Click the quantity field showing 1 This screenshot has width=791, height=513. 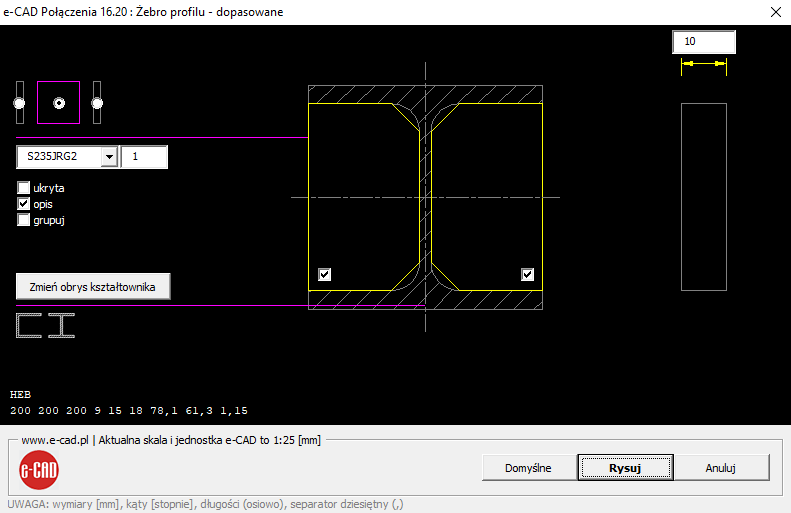click(x=144, y=157)
